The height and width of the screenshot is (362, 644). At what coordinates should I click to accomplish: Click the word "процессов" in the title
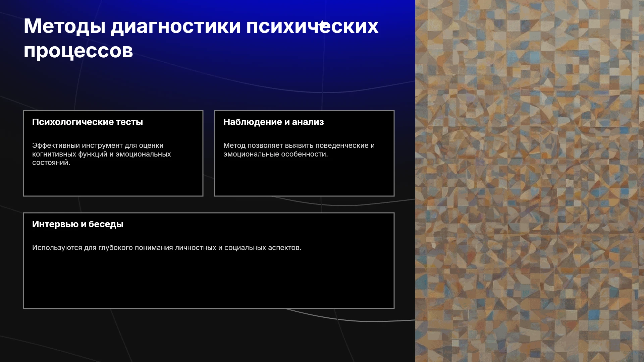point(78,51)
